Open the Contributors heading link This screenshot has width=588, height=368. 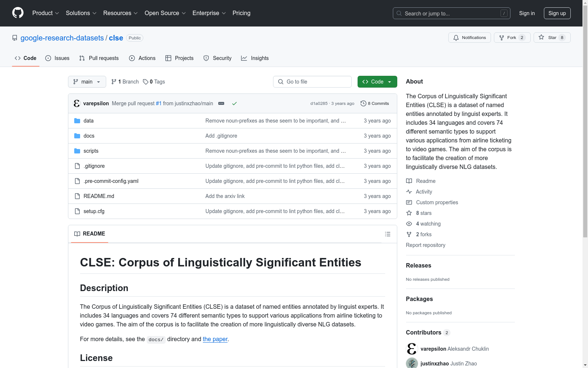tap(428, 332)
